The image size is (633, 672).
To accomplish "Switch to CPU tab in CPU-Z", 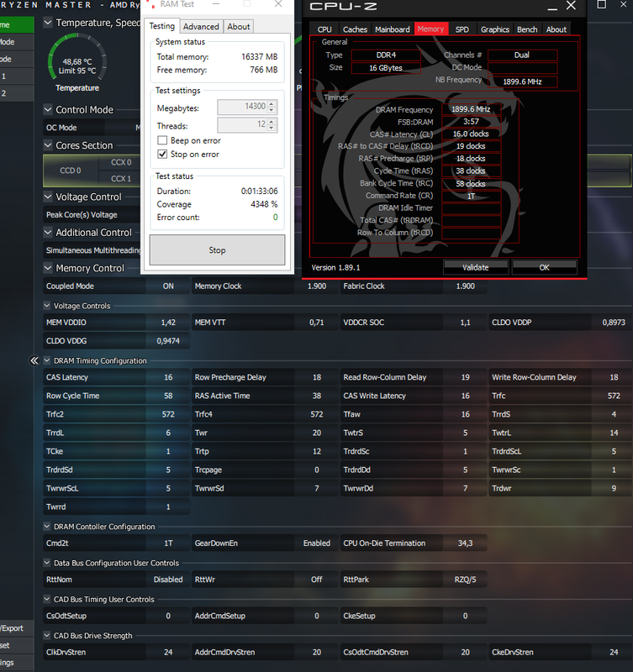I will point(324,29).
